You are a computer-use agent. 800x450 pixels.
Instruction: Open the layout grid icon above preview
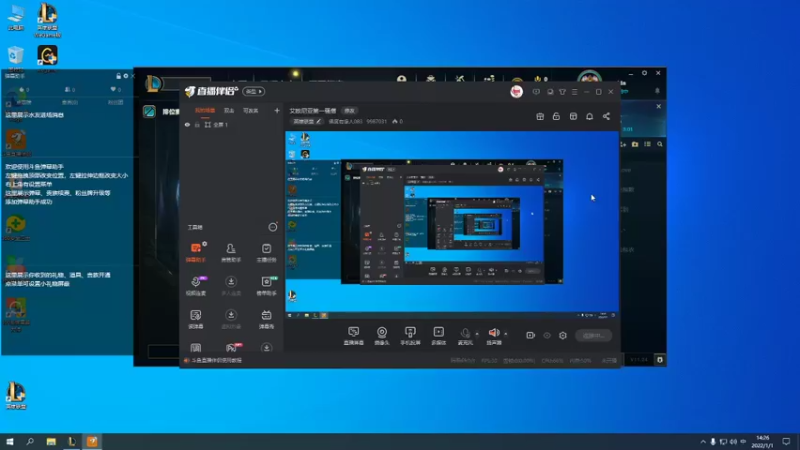click(573, 116)
